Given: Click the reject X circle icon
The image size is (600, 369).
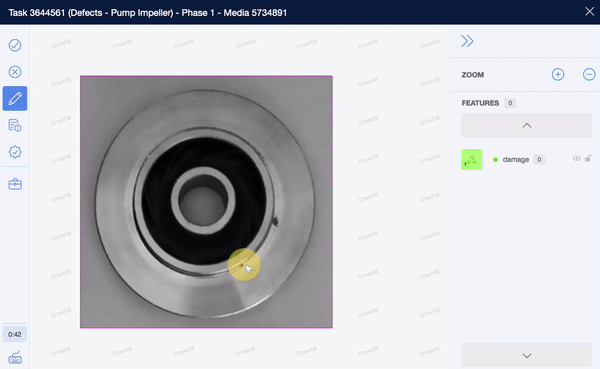Looking at the screenshot, I should coord(15,72).
